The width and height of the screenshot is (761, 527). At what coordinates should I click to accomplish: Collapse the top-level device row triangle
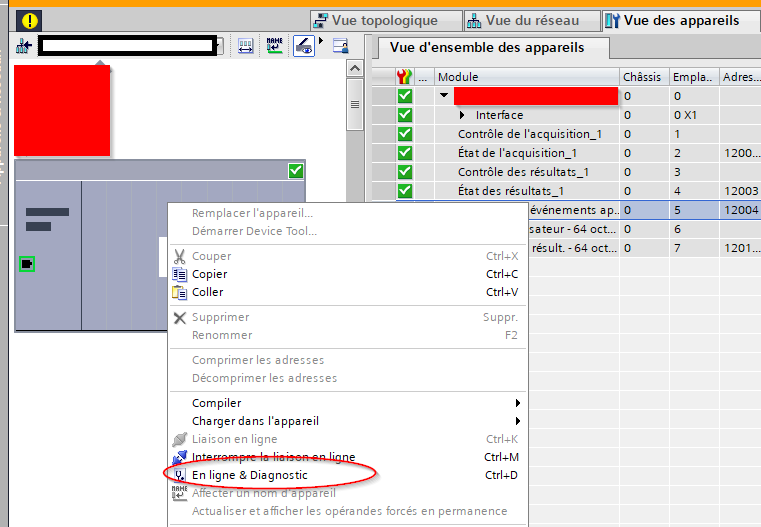[x=444, y=95]
